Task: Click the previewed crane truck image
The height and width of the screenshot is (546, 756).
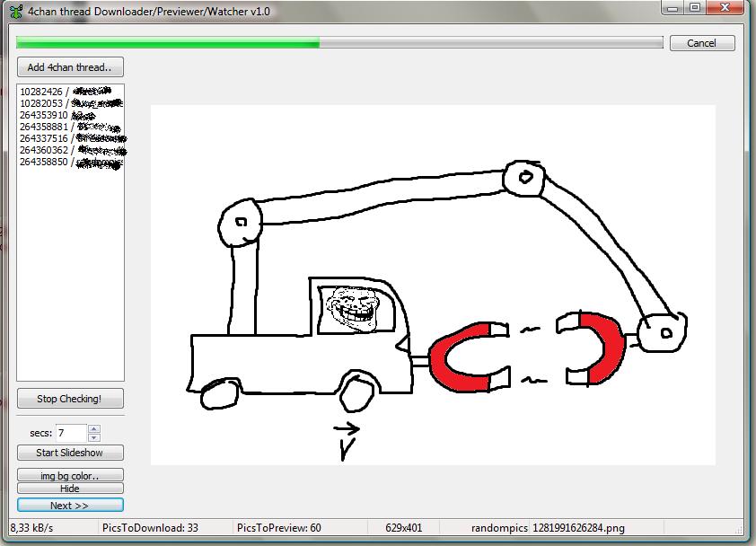Action: [x=433, y=285]
